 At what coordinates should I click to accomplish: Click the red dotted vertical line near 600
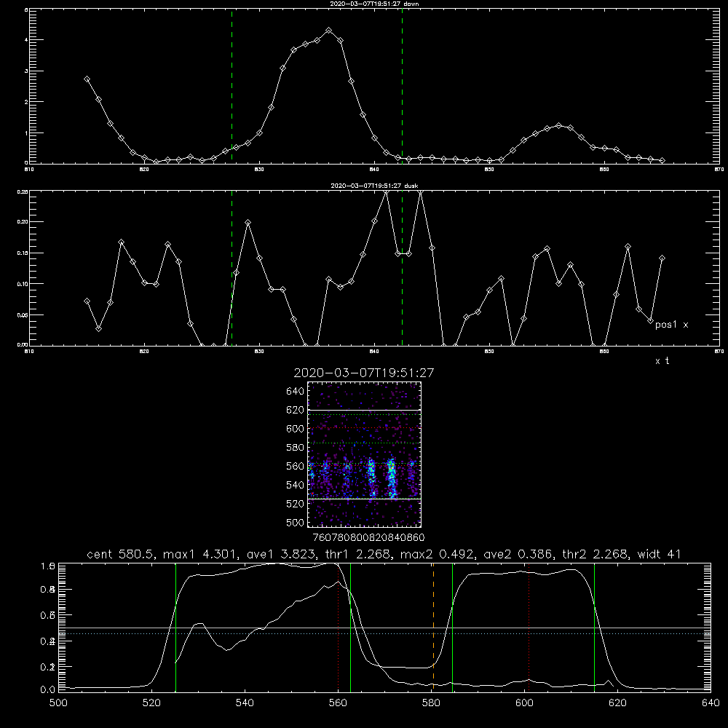coord(529,627)
